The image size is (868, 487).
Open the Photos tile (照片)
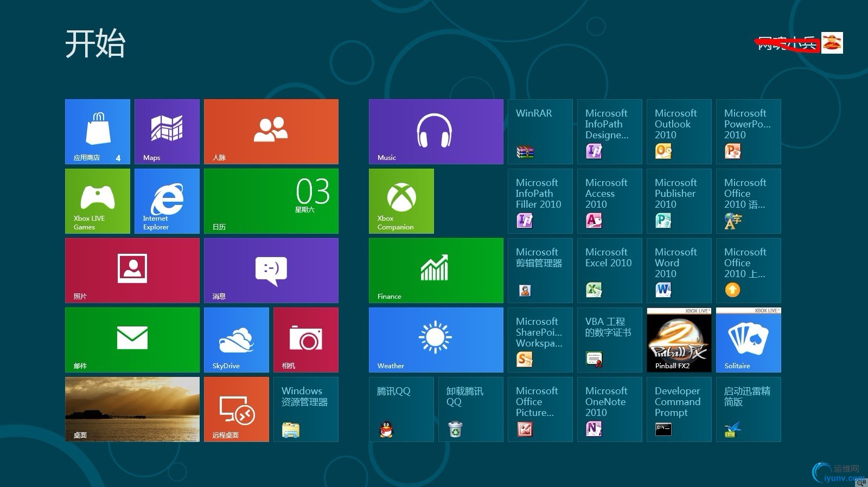[x=132, y=271]
